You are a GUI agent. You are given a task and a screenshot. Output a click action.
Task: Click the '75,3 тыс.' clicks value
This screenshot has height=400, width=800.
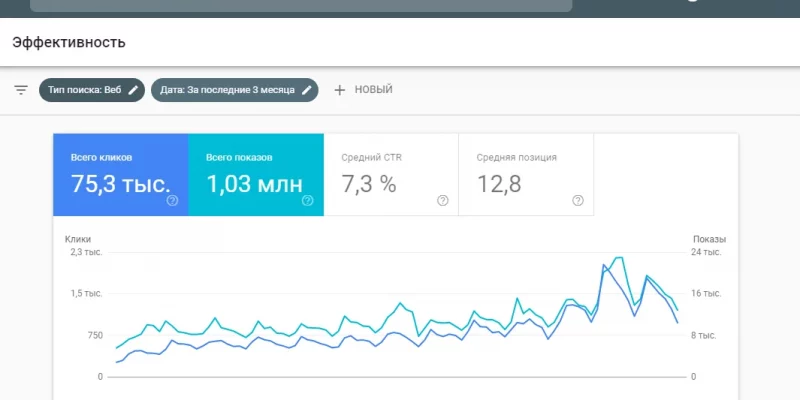120,184
